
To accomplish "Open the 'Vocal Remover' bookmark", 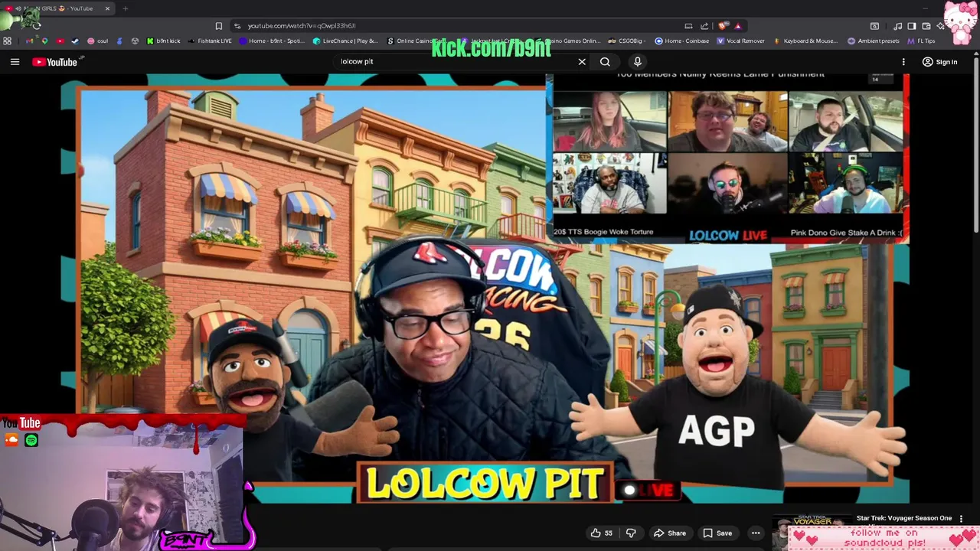I will (x=741, y=41).
